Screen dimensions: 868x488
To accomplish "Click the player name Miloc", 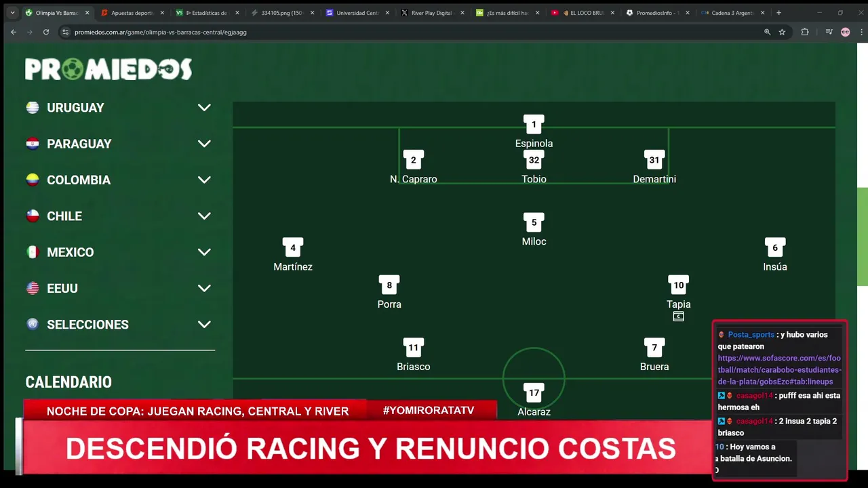I will coord(534,241).
